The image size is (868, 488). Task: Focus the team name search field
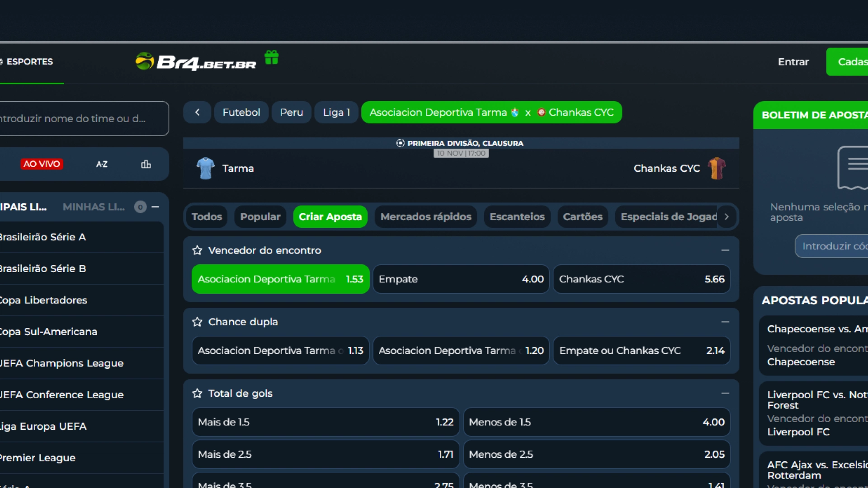pos(81,118)
